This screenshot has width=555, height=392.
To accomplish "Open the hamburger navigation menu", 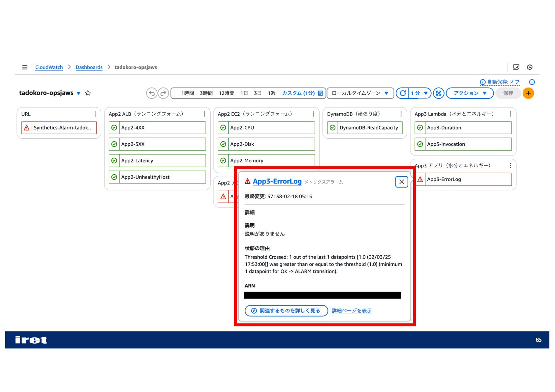I will (25, 67).
